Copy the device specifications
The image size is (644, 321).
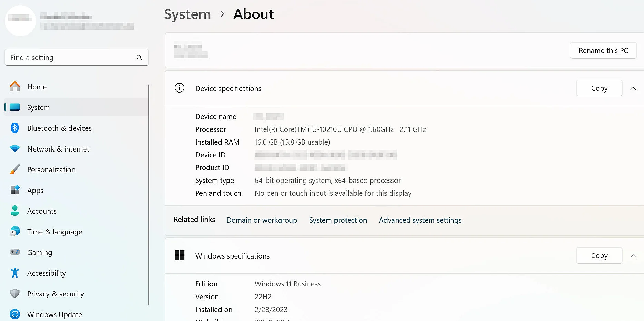[x=599, y=88]
